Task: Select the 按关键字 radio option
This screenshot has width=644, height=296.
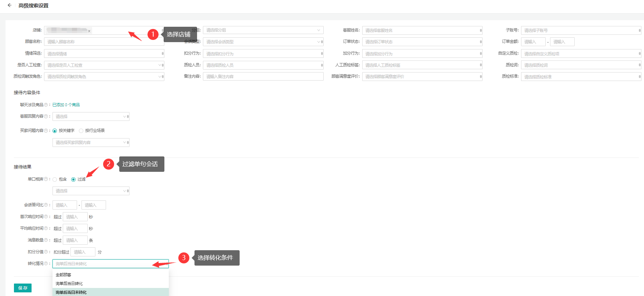Action: pos(55,131)
